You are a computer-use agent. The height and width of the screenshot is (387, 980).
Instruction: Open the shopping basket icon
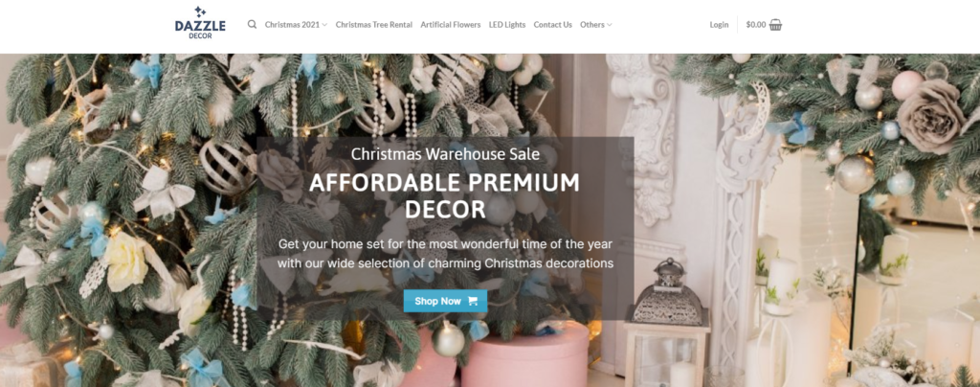[x=775, y=25]
